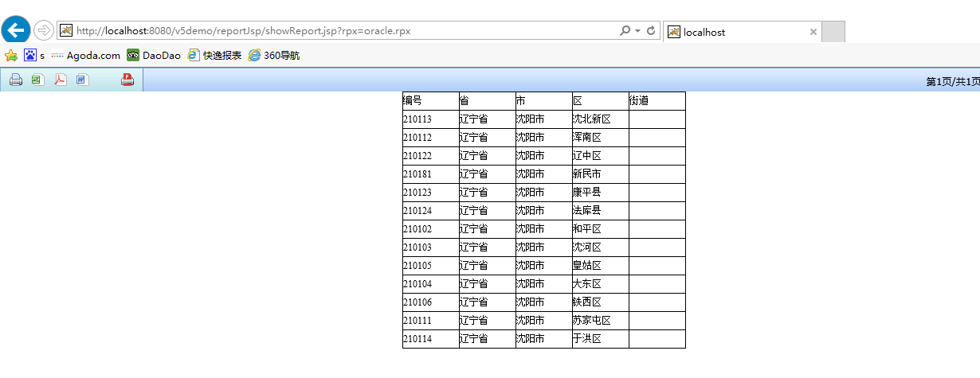This screenshot has height=378, width=980.
Task: Click the page favicon in address bar
Action: (x=67, y=31)
